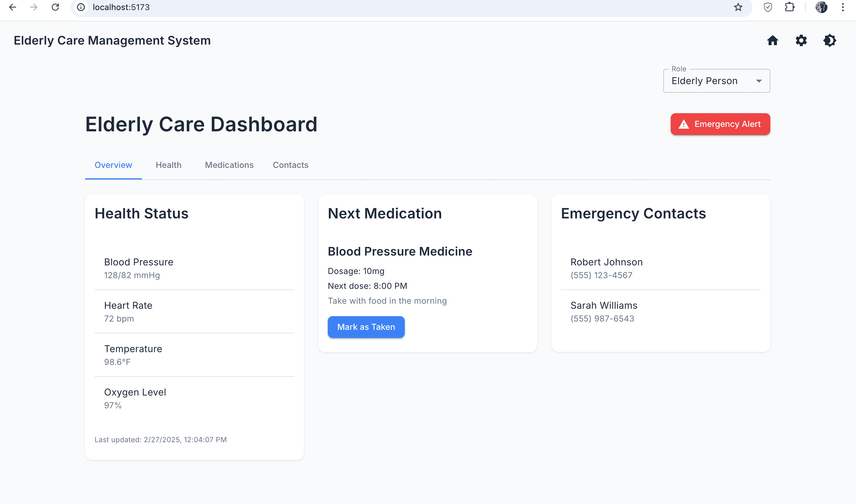Image resolution: width=856 pixels, height=504 pixels.
Task: Toggle dark mode brightness icon
Action: pos(830,40)
